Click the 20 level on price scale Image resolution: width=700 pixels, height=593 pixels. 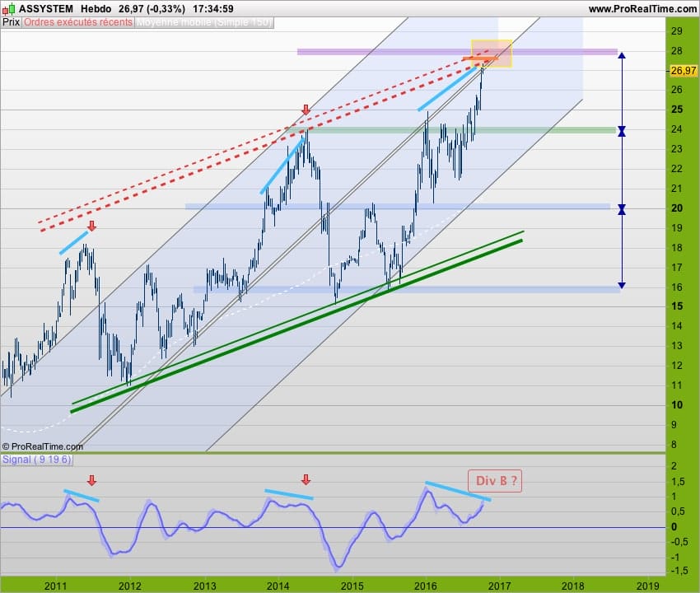(x=677, y=208)
